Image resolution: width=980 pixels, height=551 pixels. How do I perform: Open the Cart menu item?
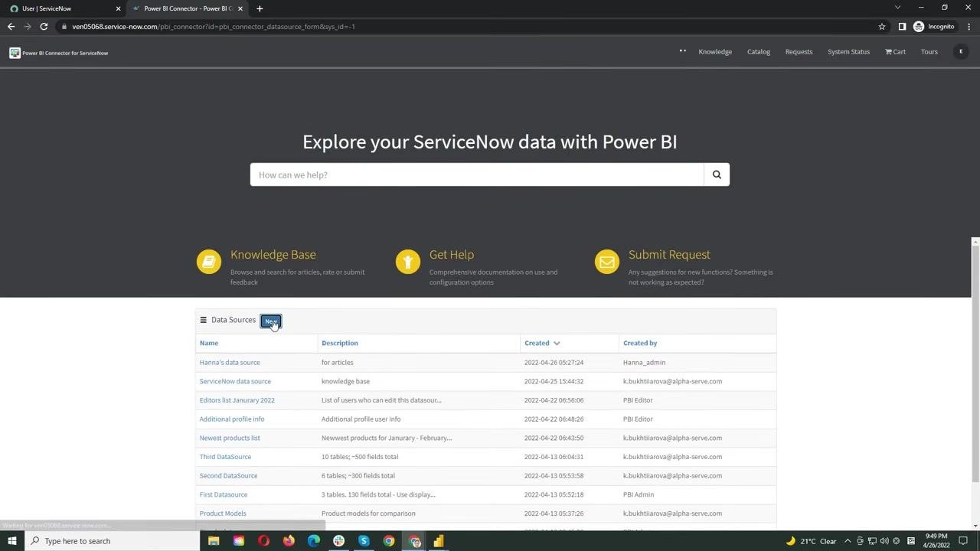895,52
